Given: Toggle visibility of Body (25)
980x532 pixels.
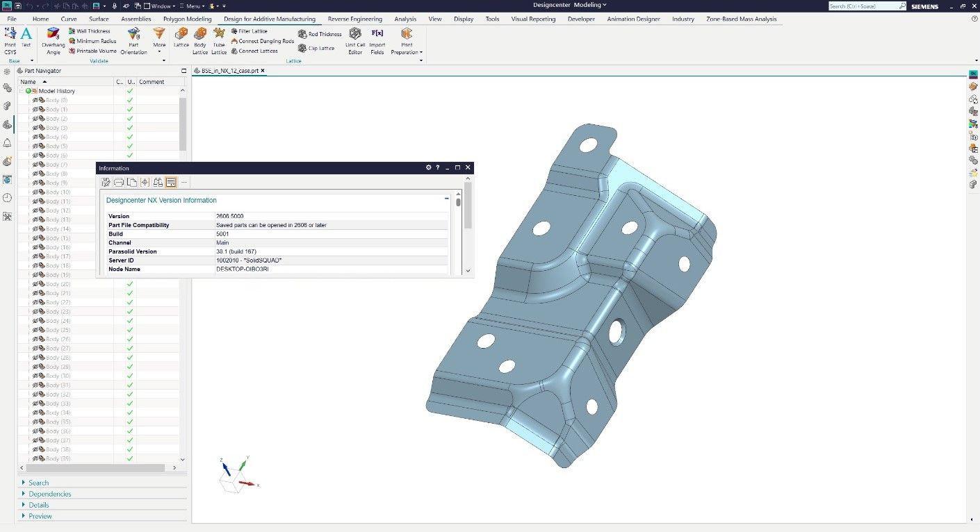Looking at the screenshot, I should coord(35,330).
